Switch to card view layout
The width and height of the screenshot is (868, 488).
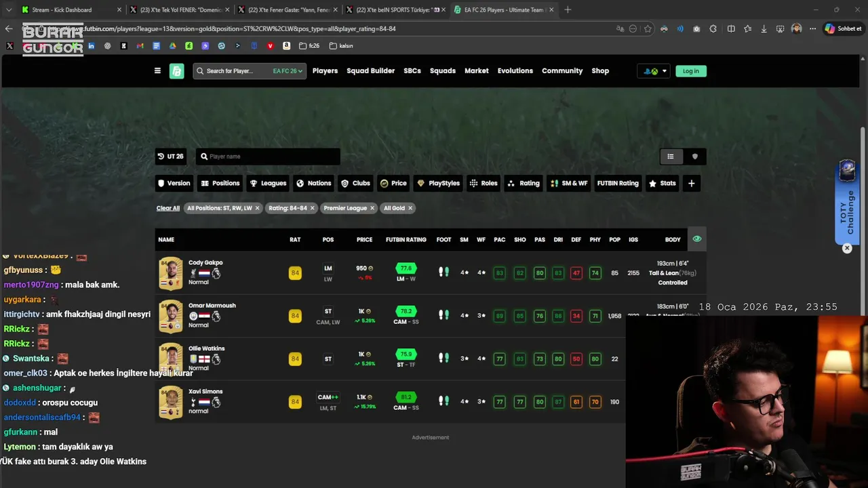pyautogui.click(x=694, y=157)
